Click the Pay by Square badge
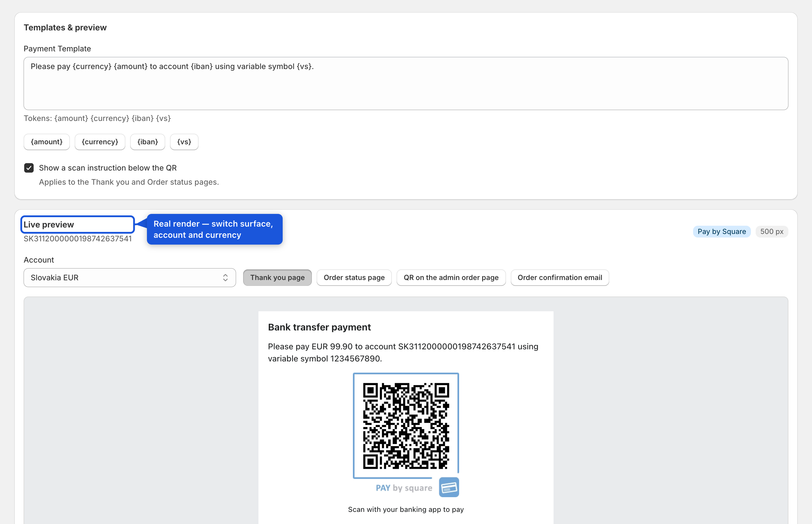The width and height of the screenshot is (812, 524). (x=721, y=232)
